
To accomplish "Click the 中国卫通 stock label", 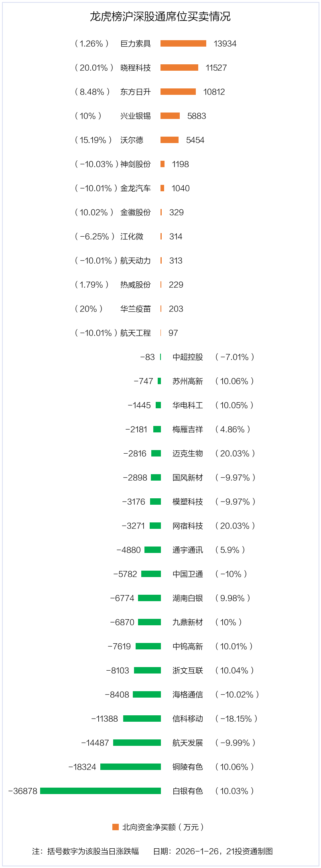I will click(188, 574).
